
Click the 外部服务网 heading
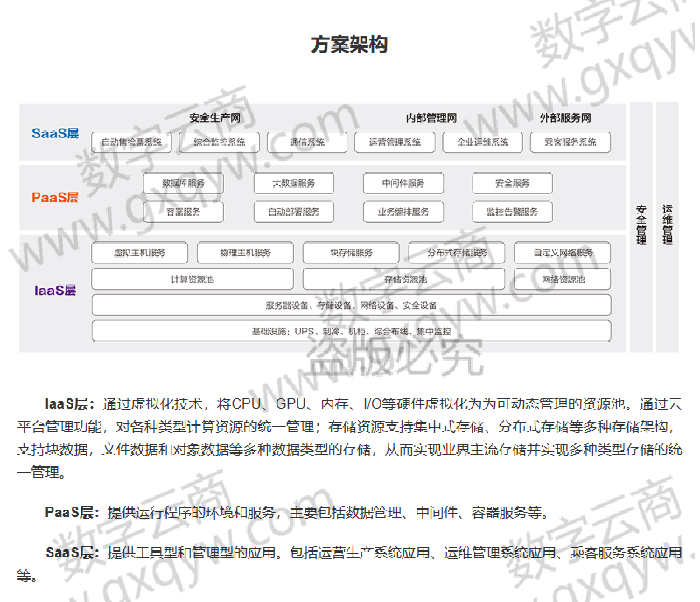tap(565, 118)
